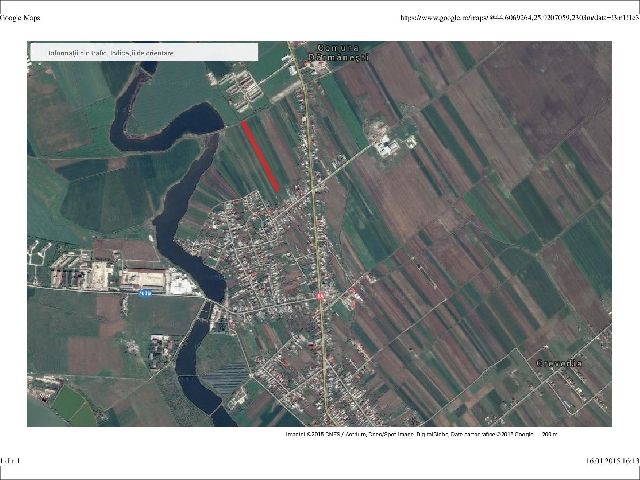Click the page number in the footer
The image size is (640, 480).
10,460
